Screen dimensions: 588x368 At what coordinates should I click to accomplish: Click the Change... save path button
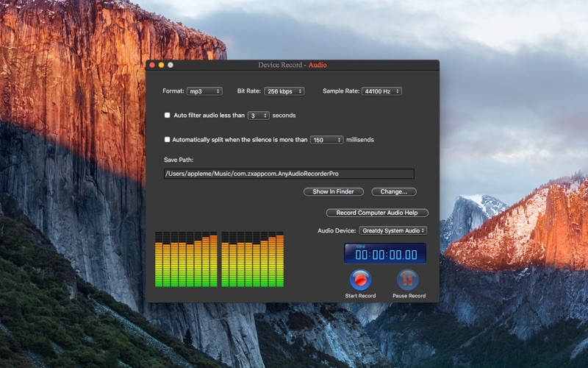click(394, 191)
